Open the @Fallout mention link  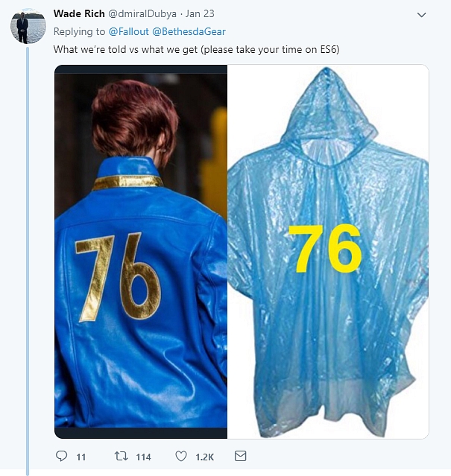pyautogui.click(x=129, y=31)
